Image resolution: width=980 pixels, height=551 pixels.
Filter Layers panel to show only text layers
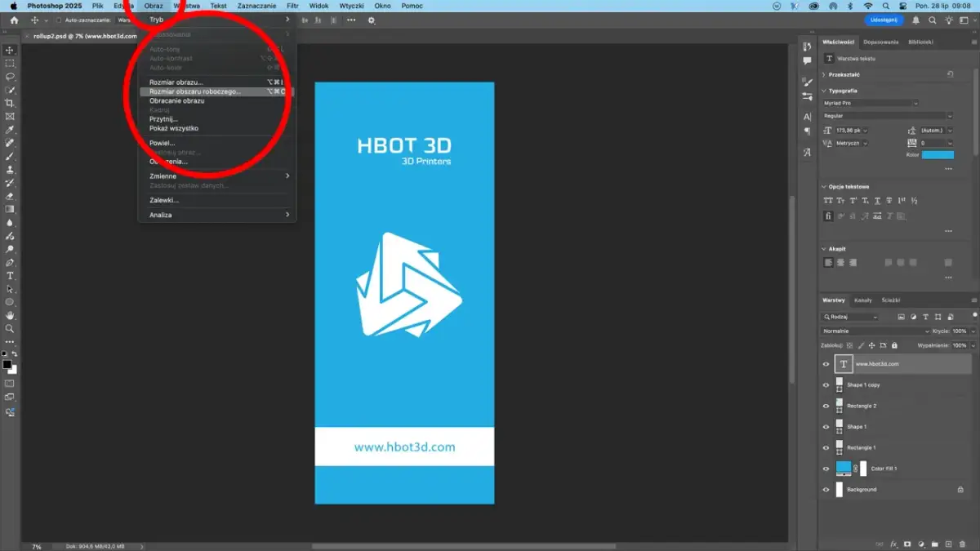click(x=925, y=317)
